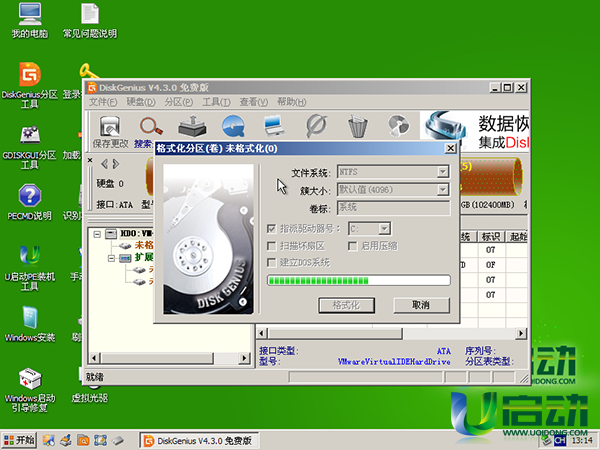Image resolution: width=600 pixels, height=450 pixels.
Task: Click the 13:14 taskbar clock
Action: pyautogui.click(x=582, y=441)
